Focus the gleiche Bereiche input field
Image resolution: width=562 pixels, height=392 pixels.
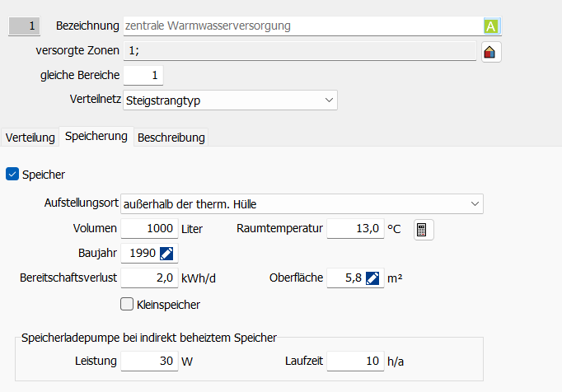(x=143, y=76)
